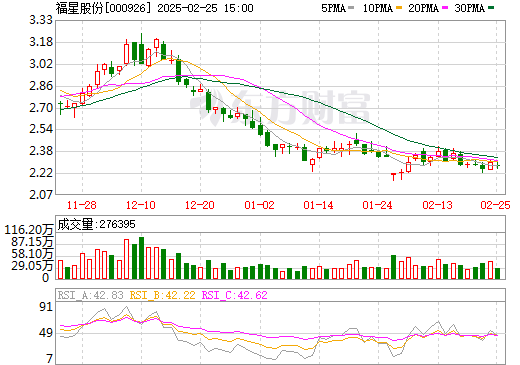Screen dimensions: 520x365
Task: Click the 01-14 date axis marker
Action: (318, 205)
